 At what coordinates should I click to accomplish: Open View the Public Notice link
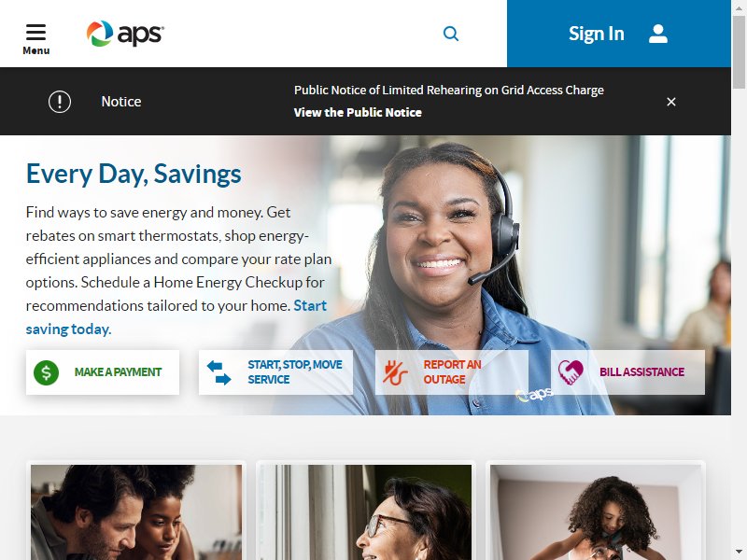coord(358,112)
